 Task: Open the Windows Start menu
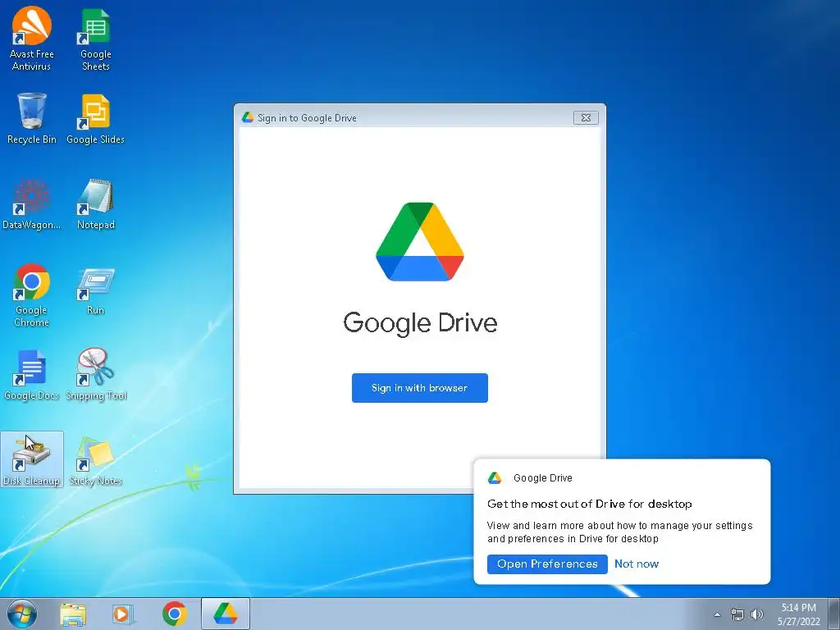[x=22, y=614]
